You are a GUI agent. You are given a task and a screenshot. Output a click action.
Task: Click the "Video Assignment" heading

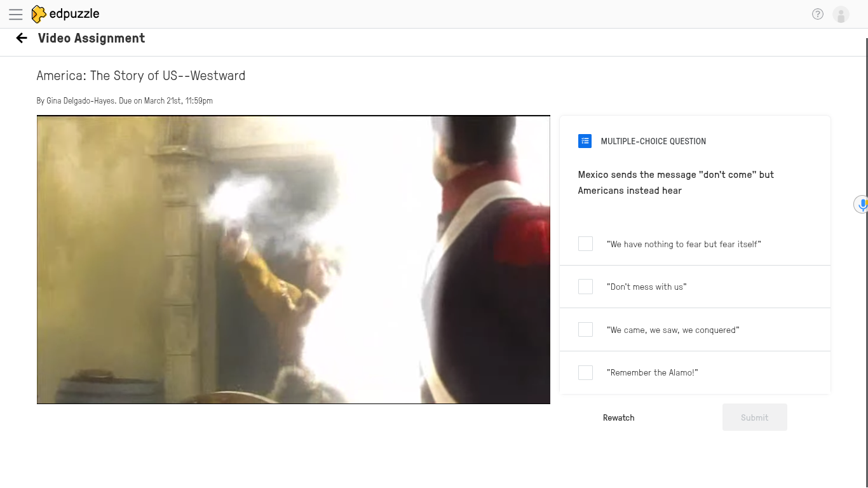tap(92, 38)
